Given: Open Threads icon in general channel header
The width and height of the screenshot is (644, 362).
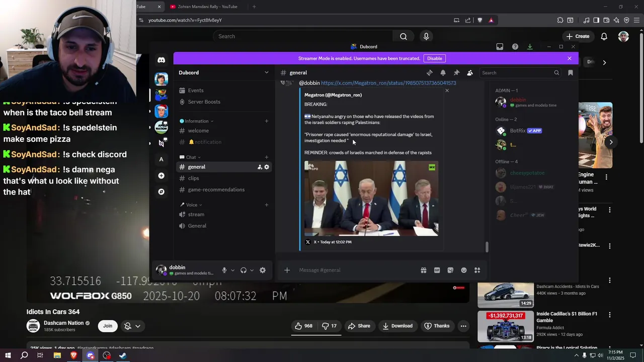Looking at the screenshot, I should click(x=429, y=73).
